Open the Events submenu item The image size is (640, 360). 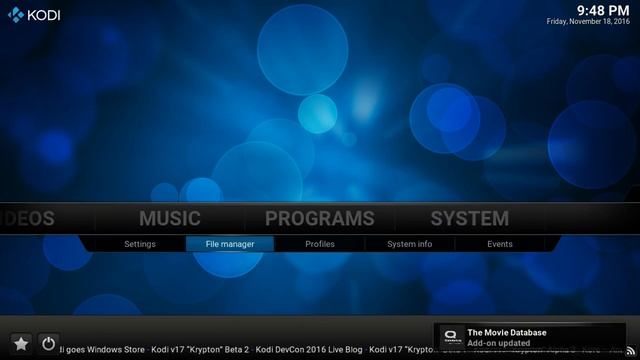[x=500, y=244]
